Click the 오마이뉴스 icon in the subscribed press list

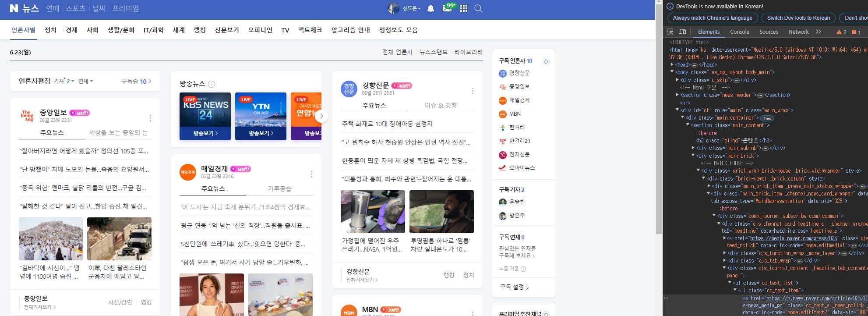tap(503, 168)
